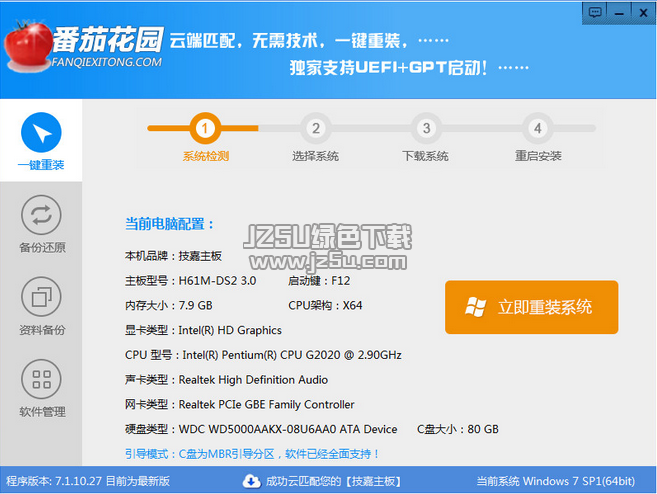Click the 立即重装系统 button
Image resolution: width=657 pixels, height=494 pixels.
click(531, 307)
